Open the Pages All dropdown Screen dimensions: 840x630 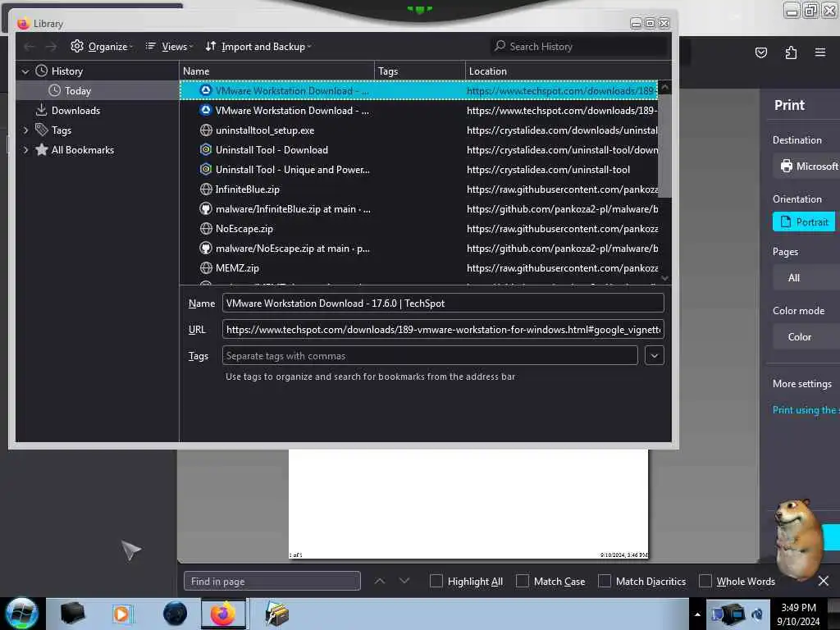tap(806, 278)
